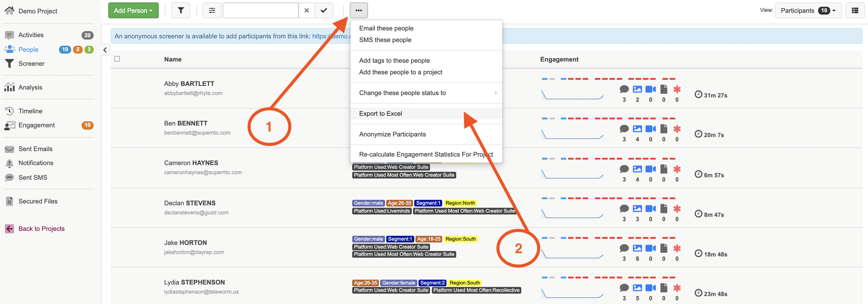868x304 pixels.
Task: Open the Add Person dropdown
Action: [x=133, y=10]
